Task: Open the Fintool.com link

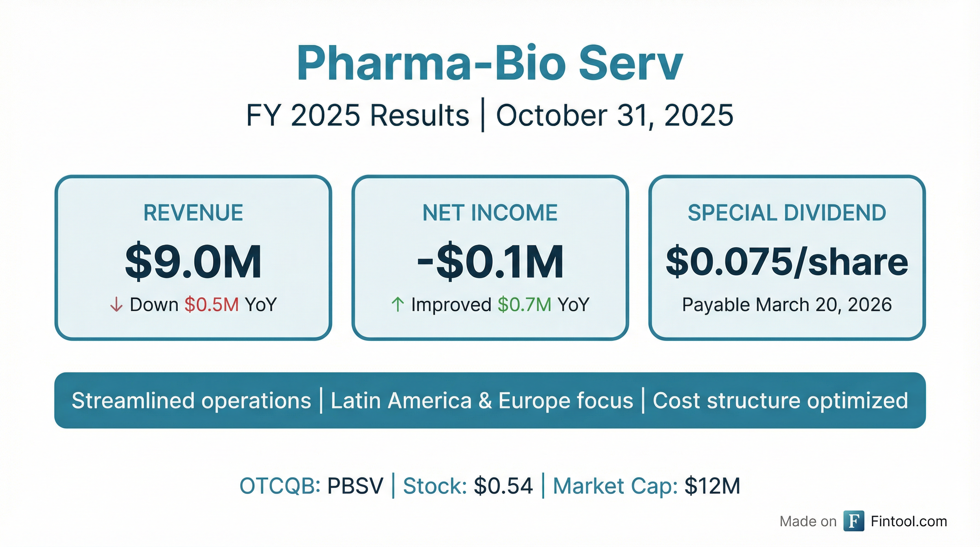Action: coord(908,521)
